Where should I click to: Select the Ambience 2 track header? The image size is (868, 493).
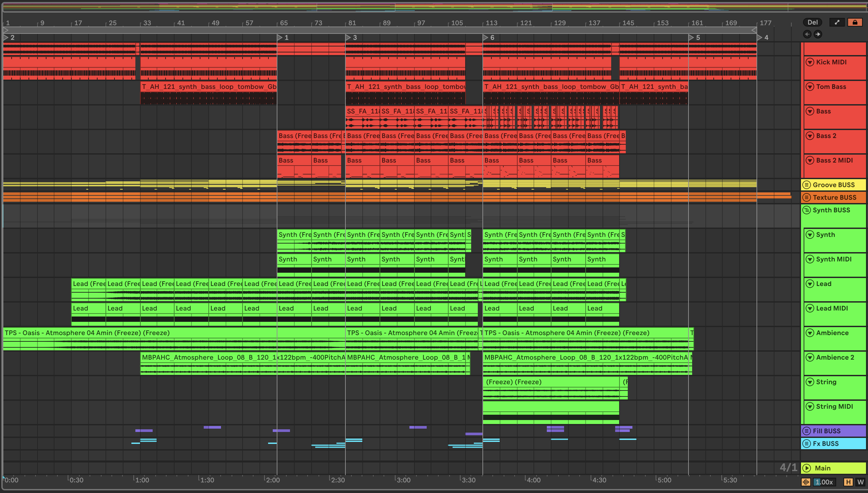[x=835, y=357]
